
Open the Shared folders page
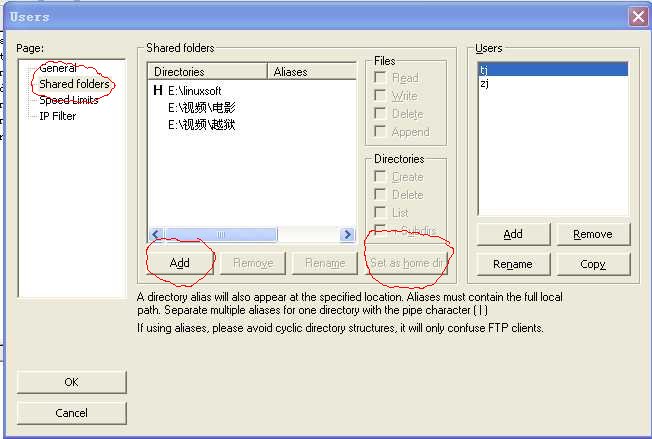tap(74, 84)
